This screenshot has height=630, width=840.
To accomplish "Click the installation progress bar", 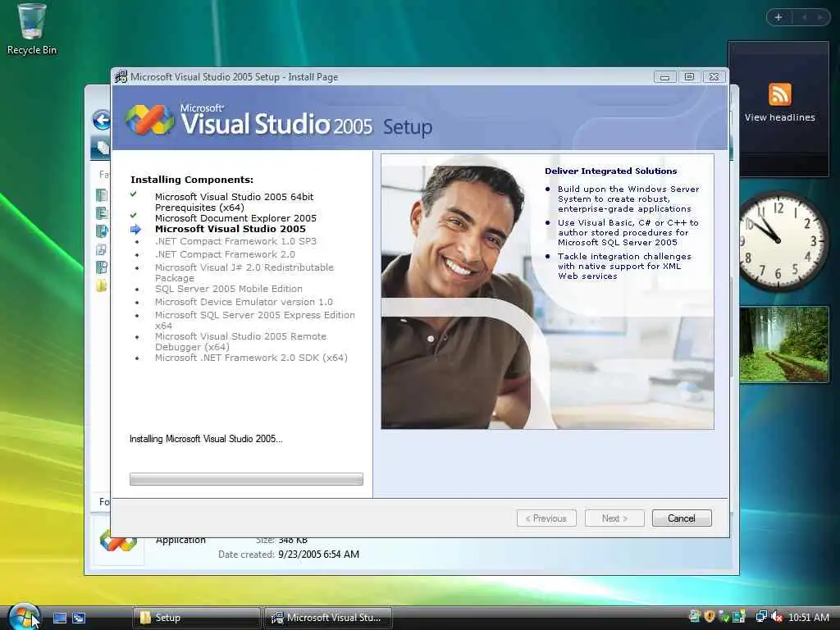I will 246,479.
